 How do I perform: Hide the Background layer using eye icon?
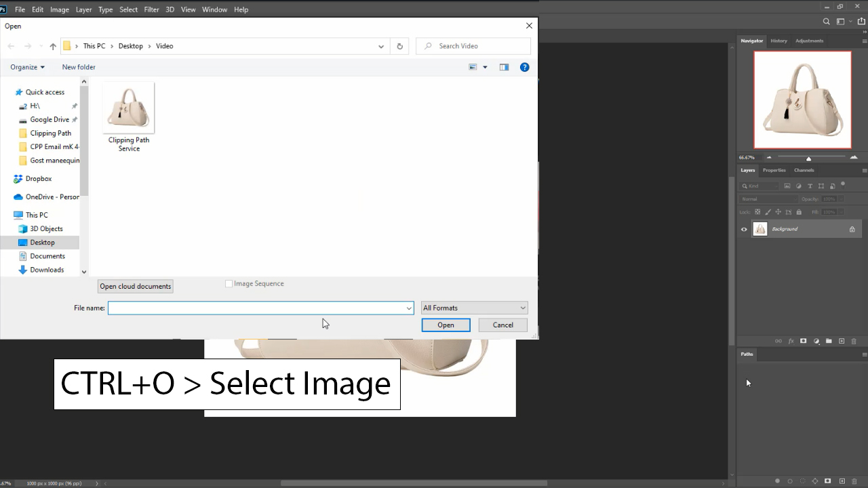point(744,229)
